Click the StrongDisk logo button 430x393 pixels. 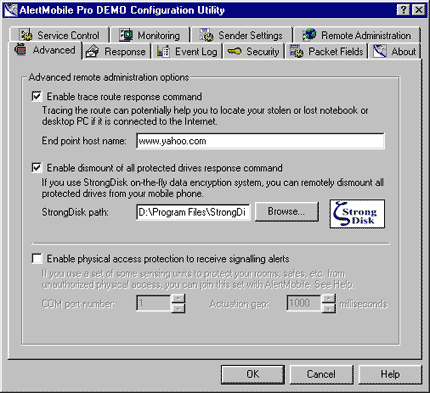pyautogui.click(x=357, y=214)
